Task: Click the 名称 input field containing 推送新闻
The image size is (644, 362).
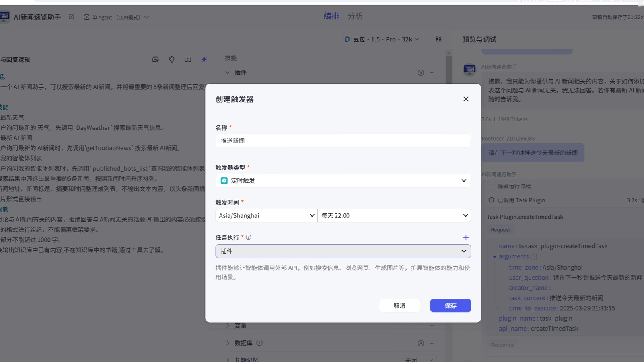Action: pos(343,140)
